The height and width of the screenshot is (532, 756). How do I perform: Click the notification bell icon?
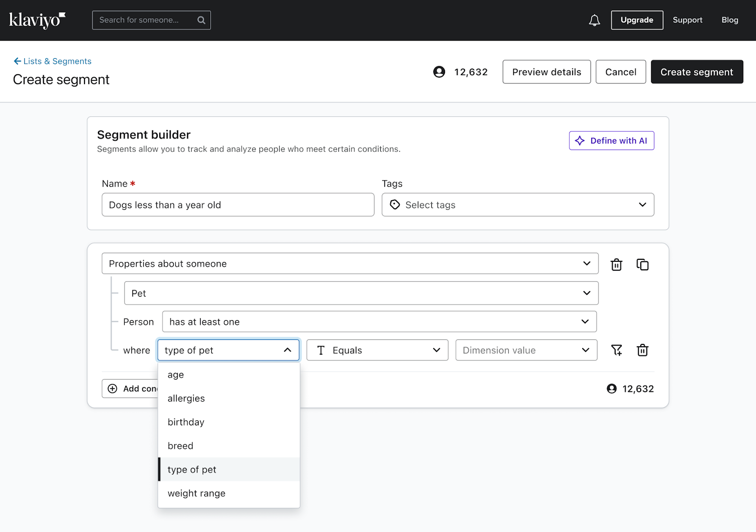click(594, 20)
